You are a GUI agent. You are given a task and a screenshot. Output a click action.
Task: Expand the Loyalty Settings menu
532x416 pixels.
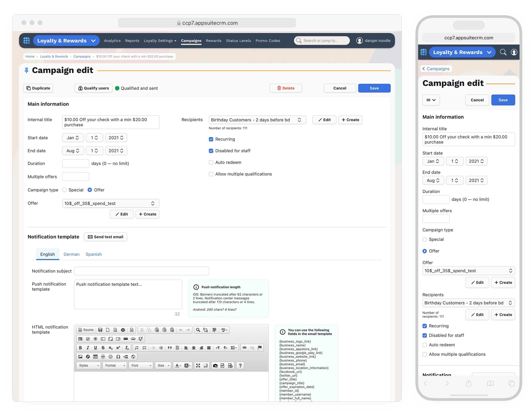click(160, 41)
